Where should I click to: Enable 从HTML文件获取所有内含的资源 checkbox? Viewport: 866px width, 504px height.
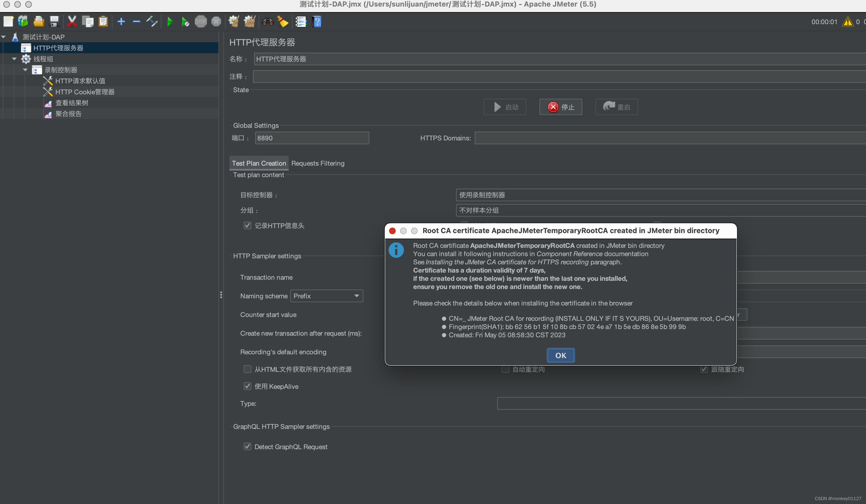click(x=247, y=369)
